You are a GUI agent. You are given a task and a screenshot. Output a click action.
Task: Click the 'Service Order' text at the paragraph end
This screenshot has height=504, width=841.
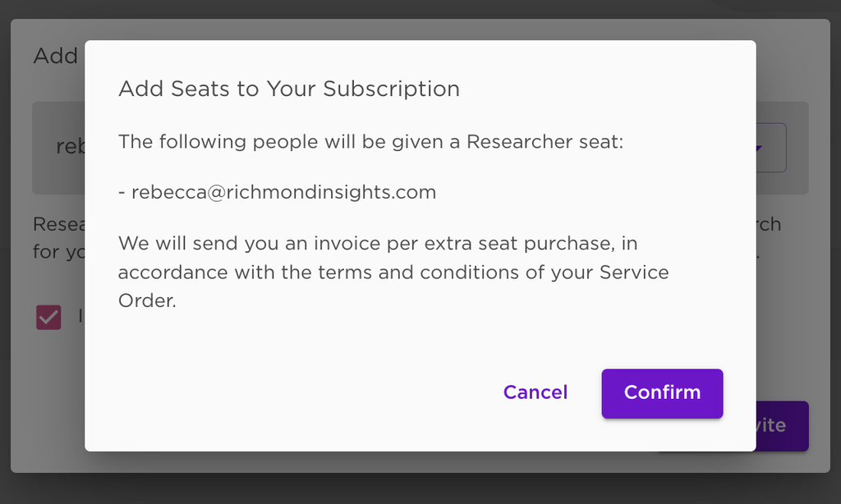[634, 272]
